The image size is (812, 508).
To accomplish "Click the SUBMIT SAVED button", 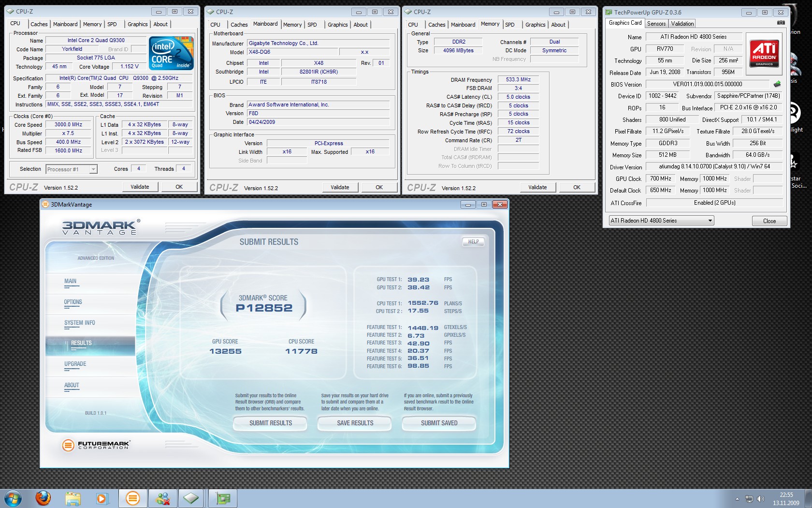I will tap(439, 423).
